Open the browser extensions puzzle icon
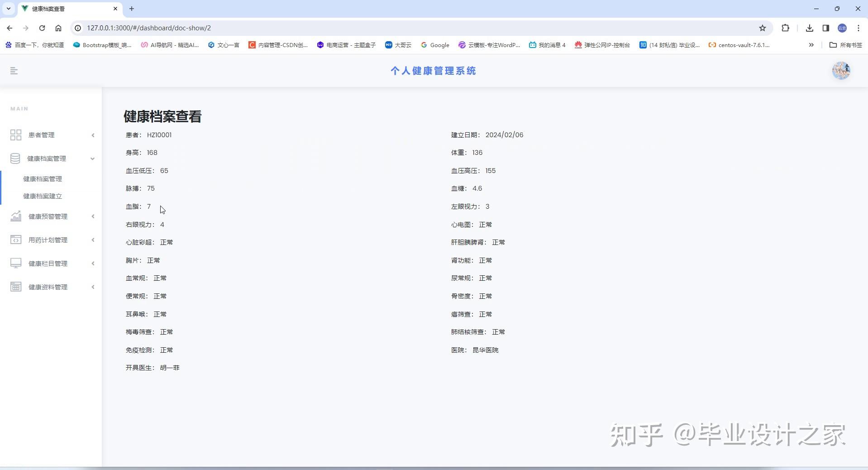The image size is (868, 470). (786, 28)
